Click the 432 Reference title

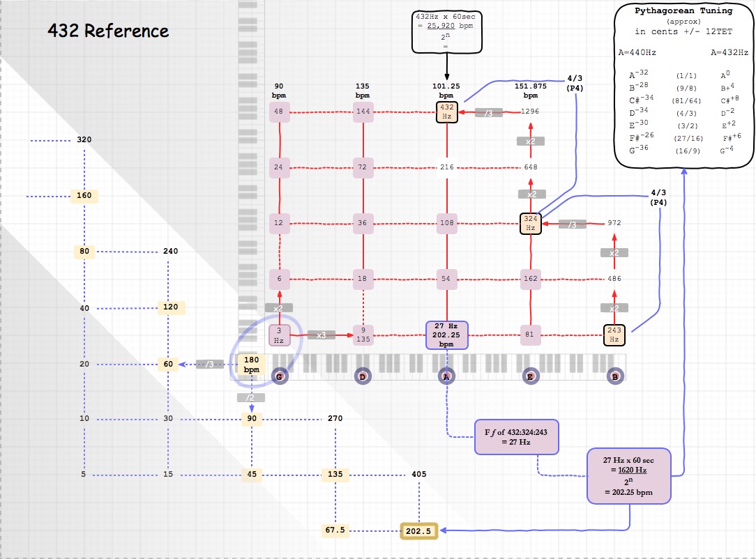coord(108,31)
